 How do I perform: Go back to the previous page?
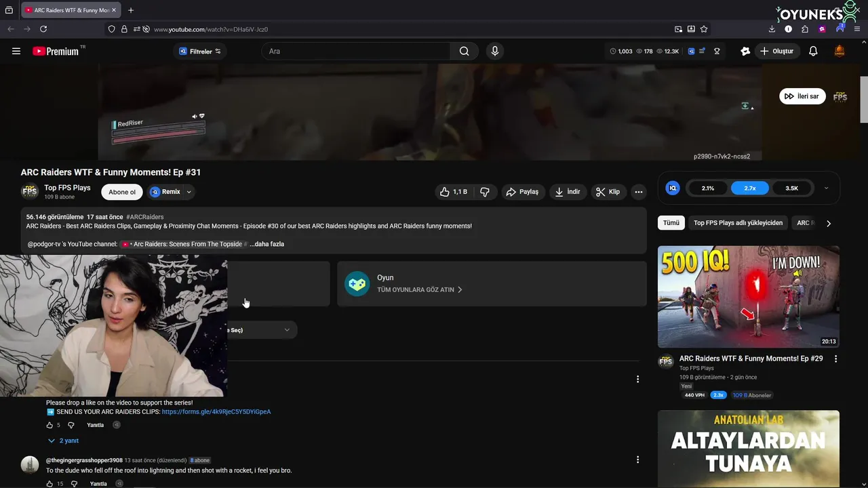click(x=11, y=29)
